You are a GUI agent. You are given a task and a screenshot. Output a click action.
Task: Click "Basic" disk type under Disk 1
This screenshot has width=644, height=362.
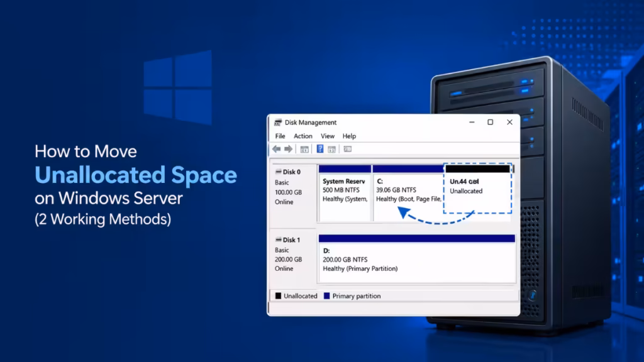click(x=282, y=250)
